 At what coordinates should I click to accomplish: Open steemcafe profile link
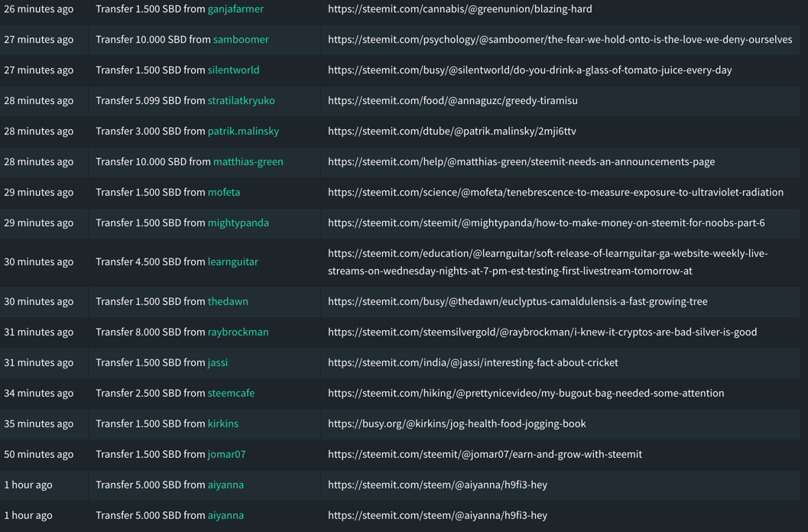(x=231, y=394)
